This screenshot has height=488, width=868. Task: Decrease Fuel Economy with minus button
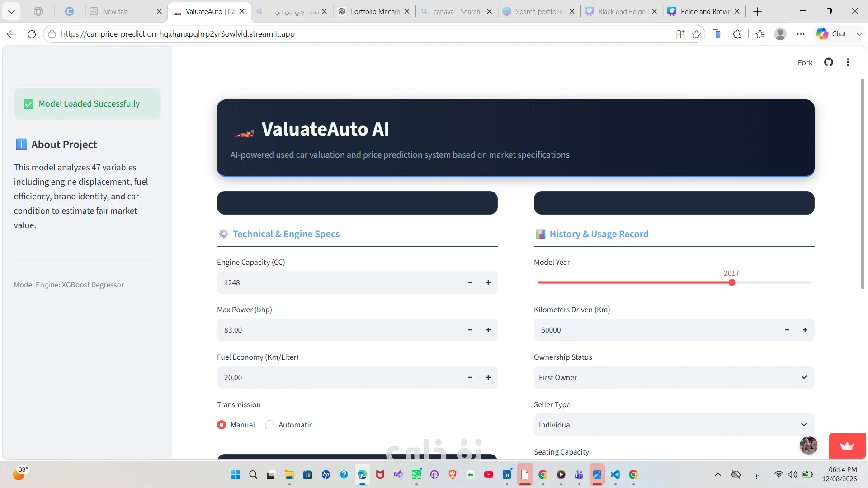point(470,377)
